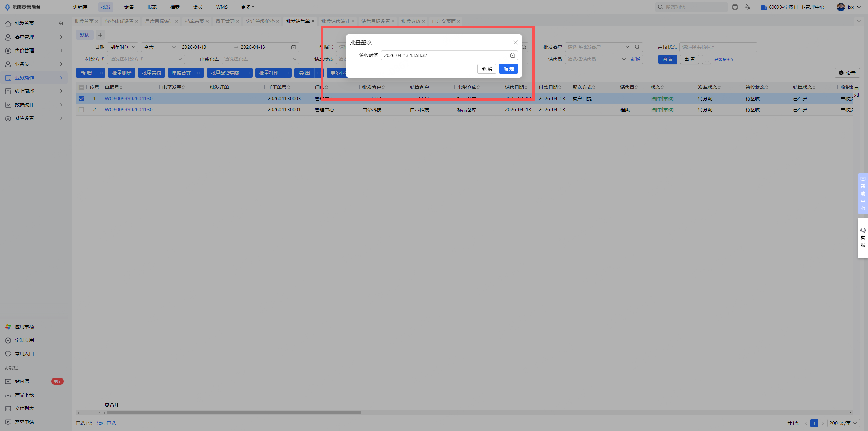Viewport: 868px width, 431px height.
Task: Open the 报表 top menu
Action: click(152, 7)
